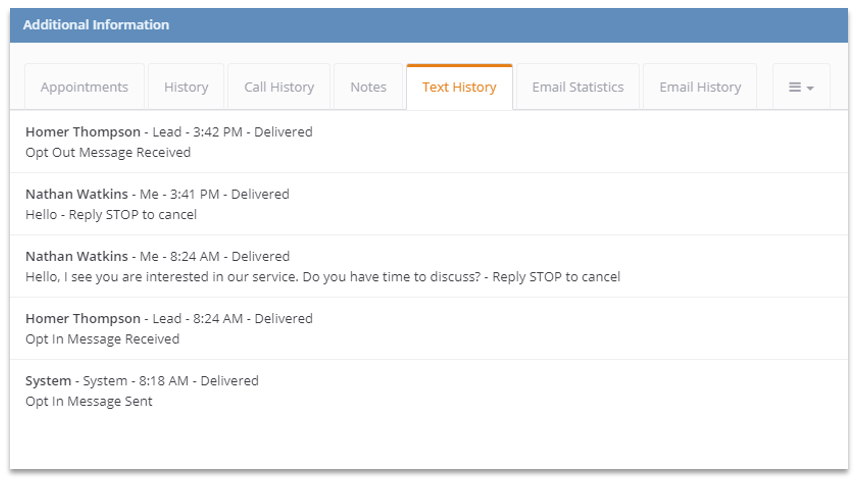Click the Opt In Message Received entry

coord(103,339)
